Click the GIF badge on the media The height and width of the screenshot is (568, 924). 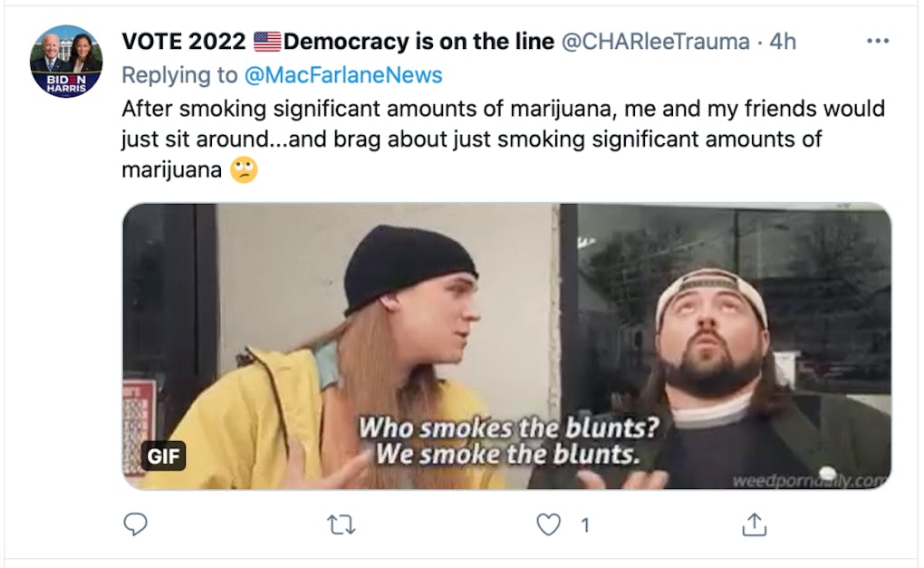click(x=163, y=456)
